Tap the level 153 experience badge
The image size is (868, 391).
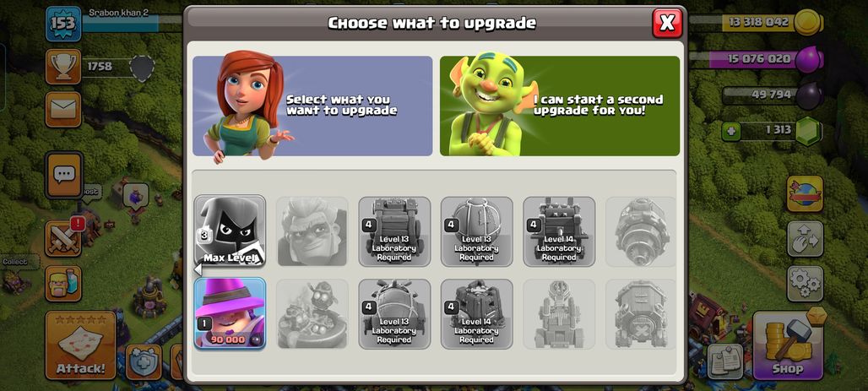click(63, 24)
